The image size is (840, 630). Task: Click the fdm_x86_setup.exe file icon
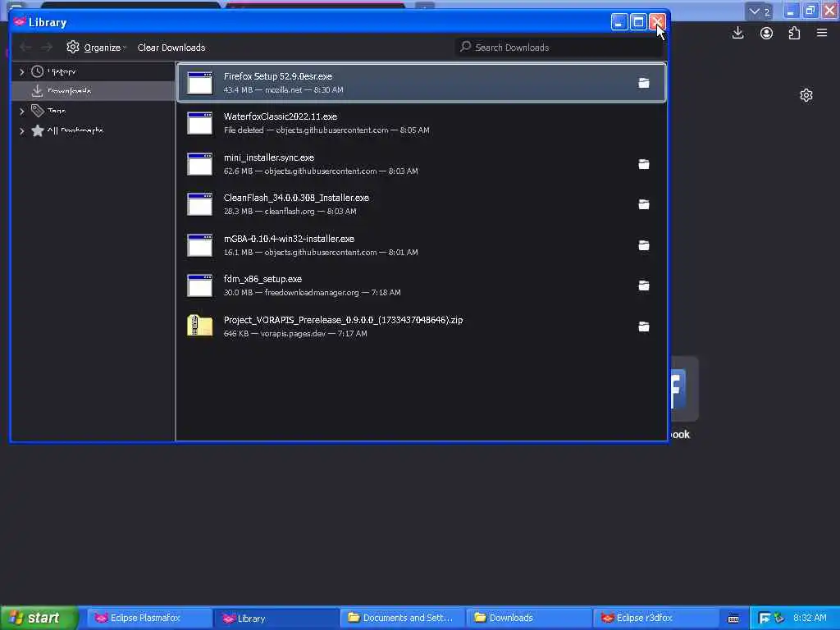pyautogui.click(x=200, y=285)
